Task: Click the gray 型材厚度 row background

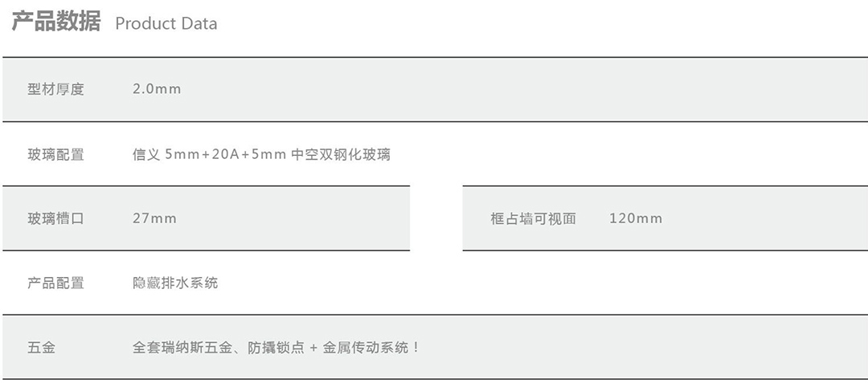Action: click(435, 89)
